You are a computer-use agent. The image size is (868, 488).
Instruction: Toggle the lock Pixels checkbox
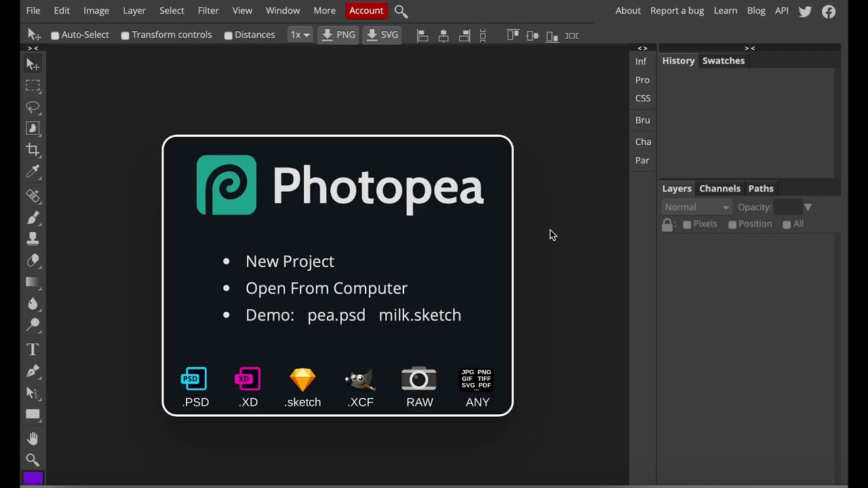687,224
